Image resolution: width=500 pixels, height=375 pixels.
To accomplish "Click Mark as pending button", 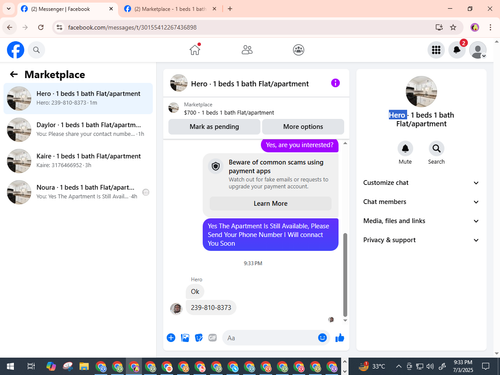I will tap(214, 127).
